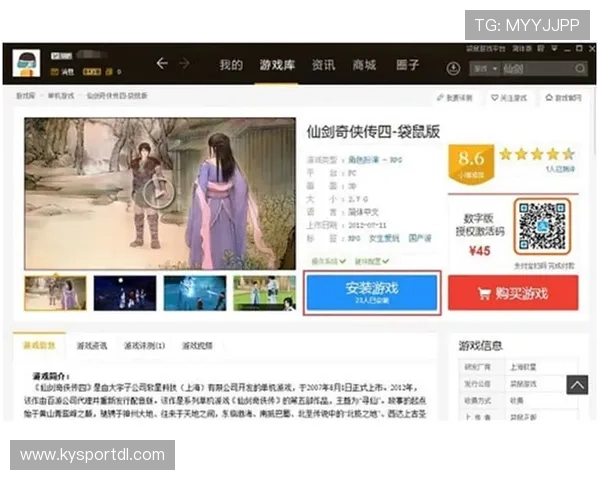Click the 单机游戏 breadcrumb link

pos(61,96)
